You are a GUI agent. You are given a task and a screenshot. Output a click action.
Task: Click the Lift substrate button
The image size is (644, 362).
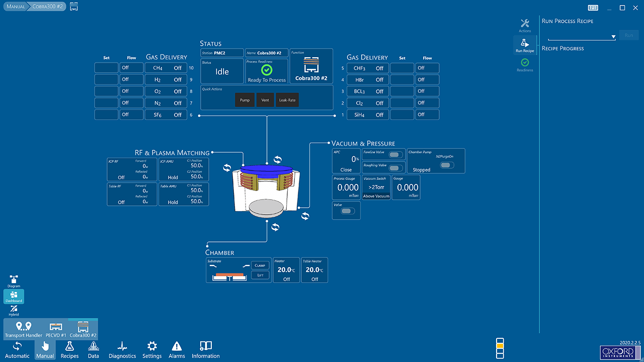(x=260, y=275)
